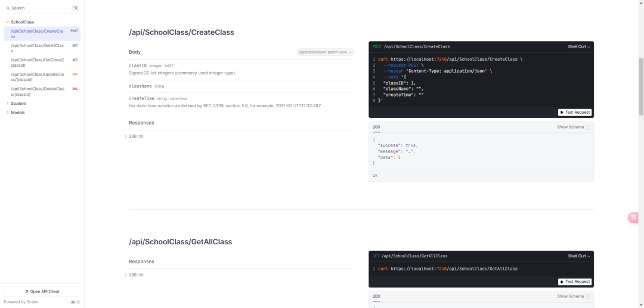
Task: Expand the Models section in sidebar
Action: click(18, 112)
